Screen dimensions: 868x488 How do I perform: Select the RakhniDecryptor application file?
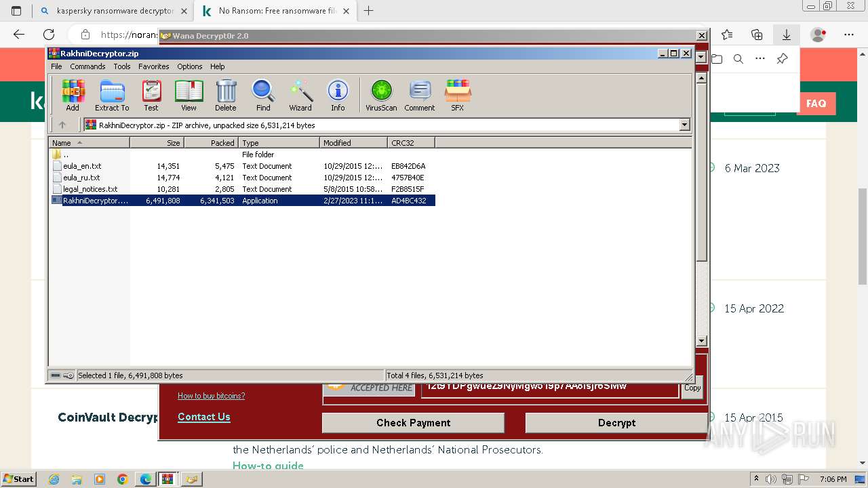coord(242,201)
